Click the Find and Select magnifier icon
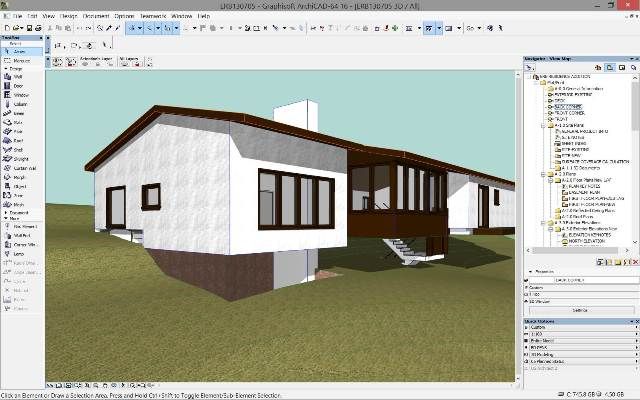Image resolution: width=640 pixels, height=400 pixels. (x=100, y=28)
